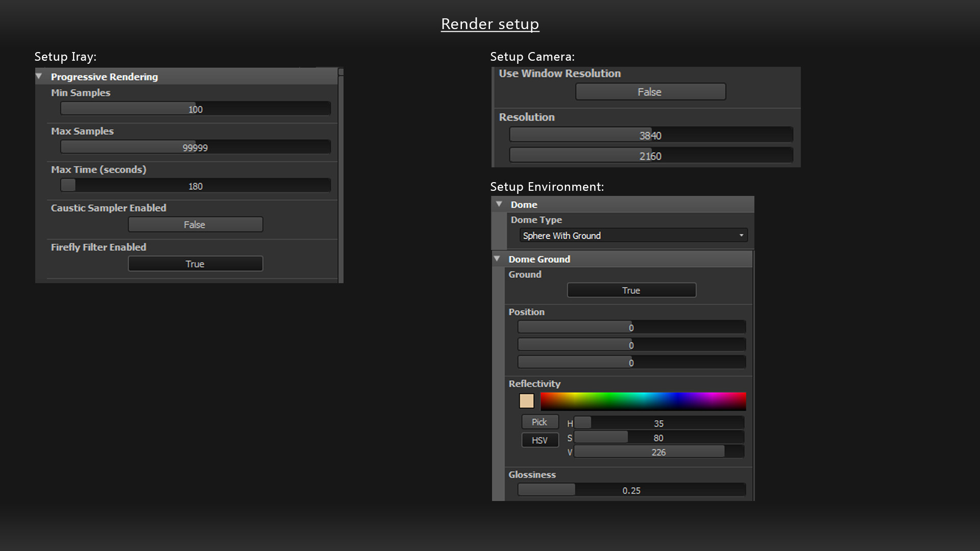
Task: Click the second Position slider
Action: (x=632, y=344)
